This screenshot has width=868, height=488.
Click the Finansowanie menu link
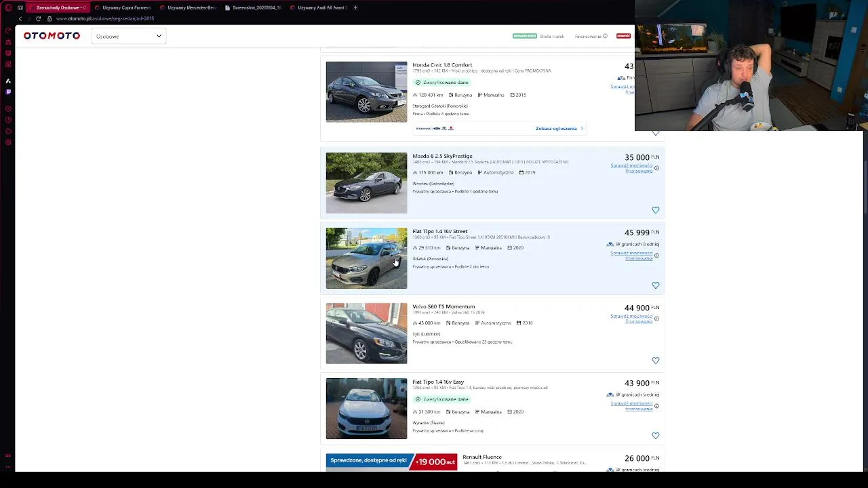coord(588,36)
